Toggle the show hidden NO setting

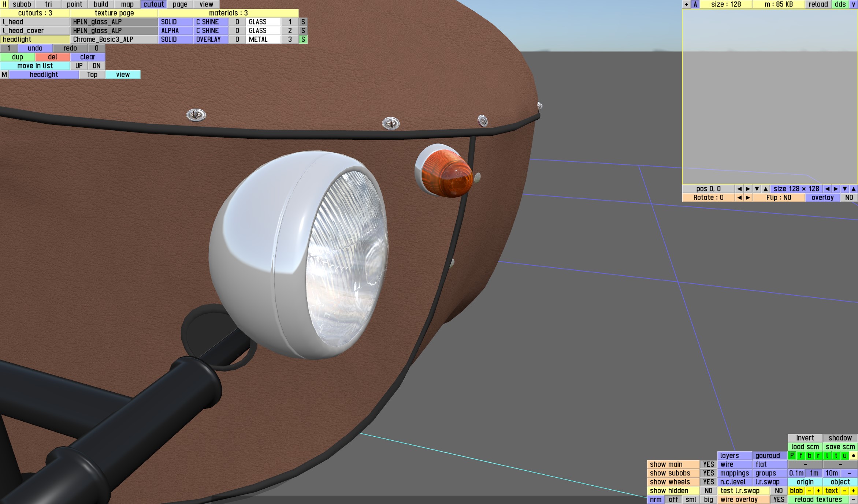[x=708, y=491]
